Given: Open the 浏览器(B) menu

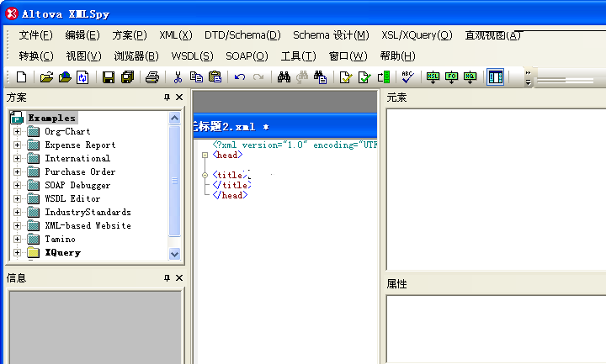Looking at the screenshot, I should click(x=136, y=56).
